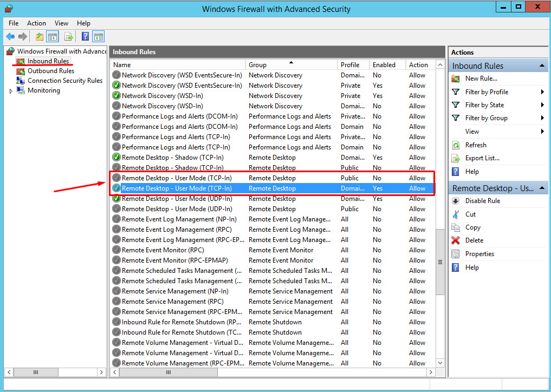The height and width of the screenshot is (392, 551).
Task: Click the Cut scissors icon in Actions
Action: coord(456,214)
